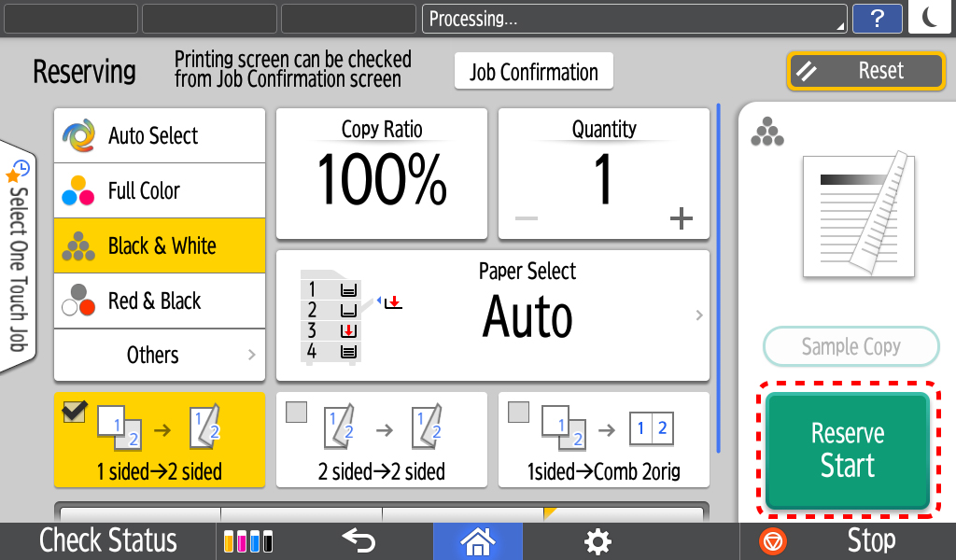This screenshot has height=560, width=956.
Task: Increase quantity with the plus icon
Action: click(681, 218)
